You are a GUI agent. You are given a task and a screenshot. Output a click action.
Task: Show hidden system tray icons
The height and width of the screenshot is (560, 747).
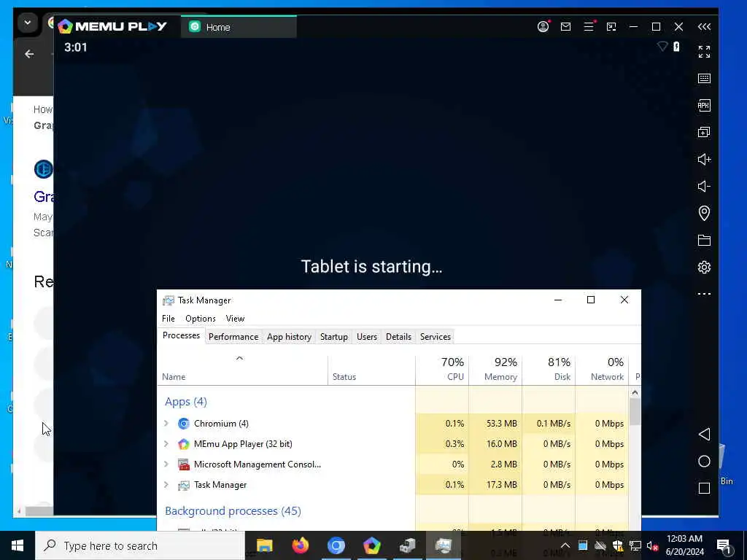tap(565, 545)
